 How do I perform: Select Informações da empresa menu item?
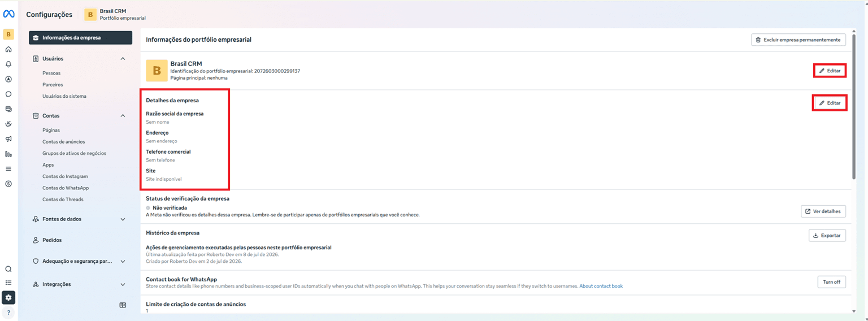pyautogui.click(x=81, y=38)
